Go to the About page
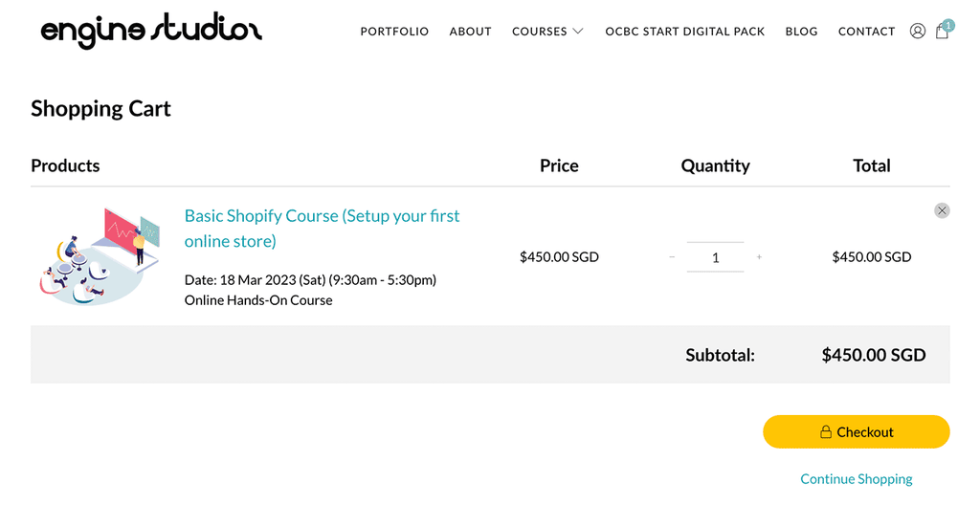The height and width of the screenshot is (505, 980). pos(470,32)
